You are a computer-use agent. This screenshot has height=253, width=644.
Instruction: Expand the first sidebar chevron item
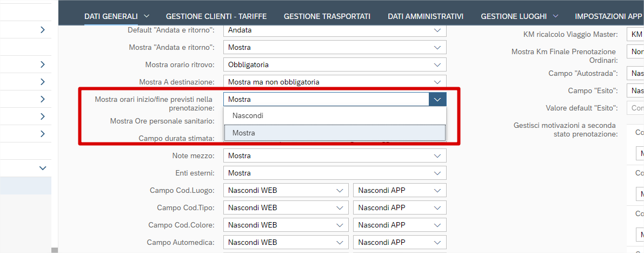tap(43, 30)
